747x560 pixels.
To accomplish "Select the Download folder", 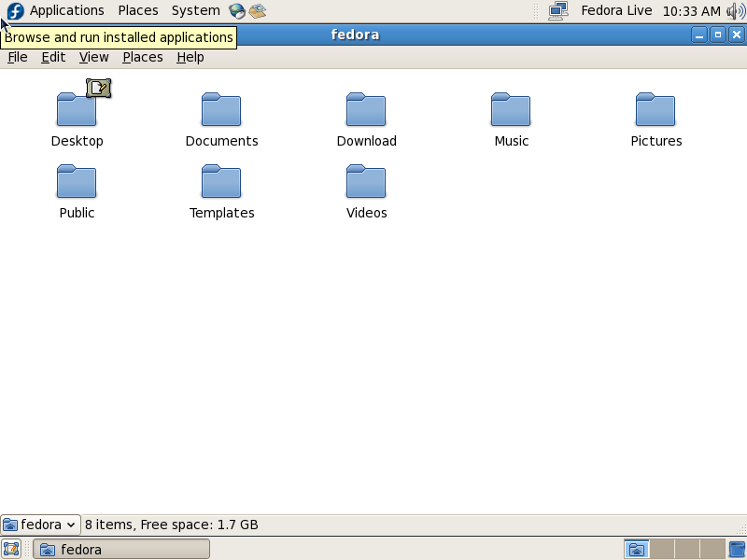I will 366,120.
